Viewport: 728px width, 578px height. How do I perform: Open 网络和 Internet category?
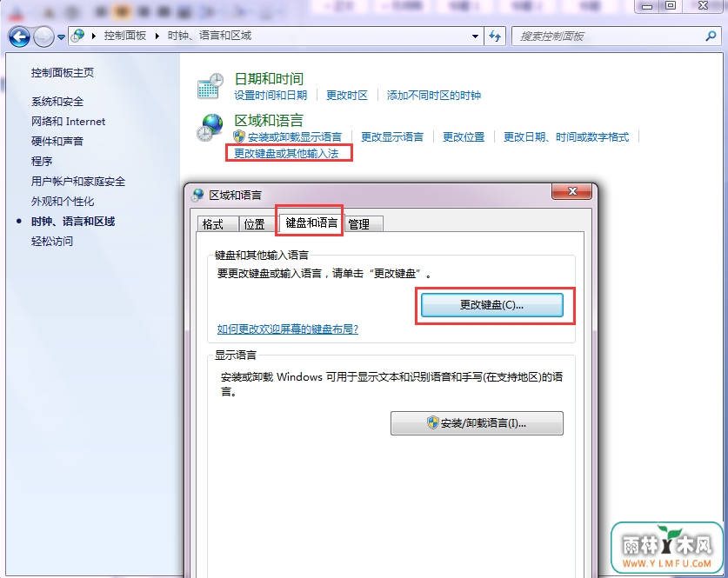tap(68, 122)
